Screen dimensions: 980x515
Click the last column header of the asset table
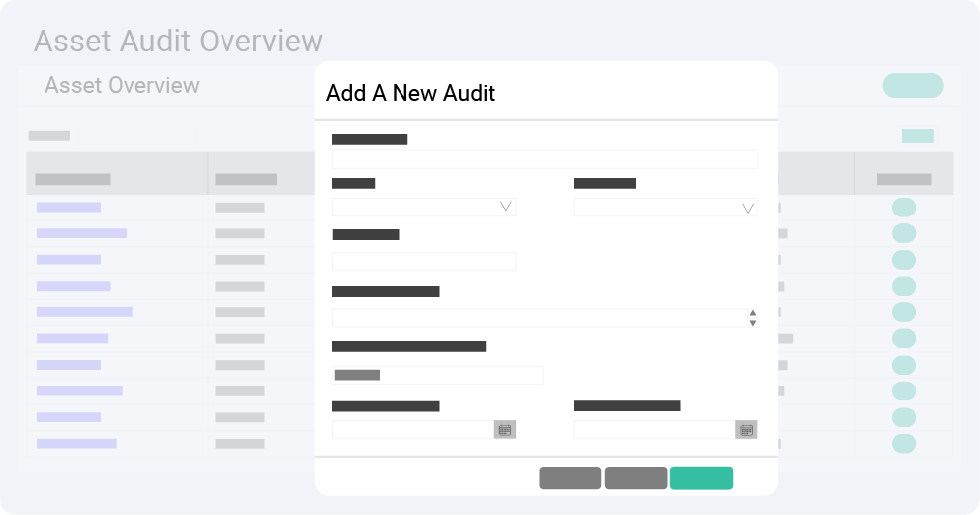pos(904,173)
